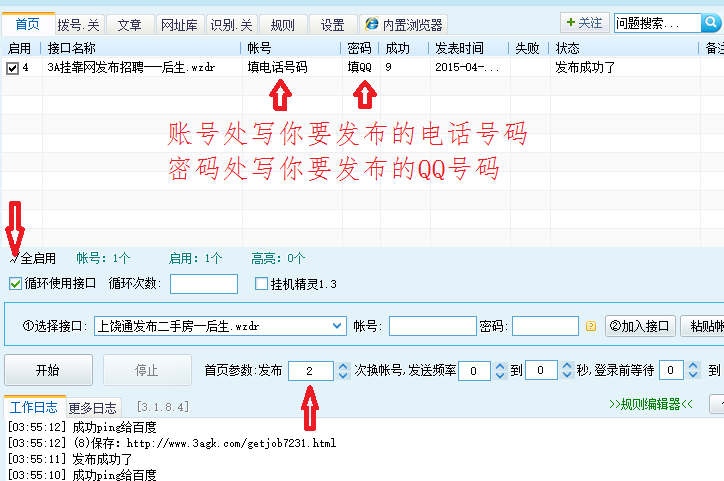The image size is (724, 481).
Task: Open the 识别.关 tab
Action: (x=231, y=25)
